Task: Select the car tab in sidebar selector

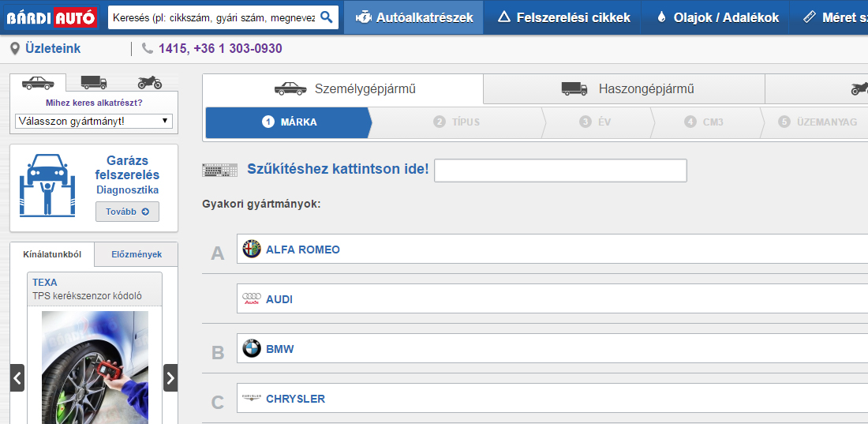Action: coord(38,83)
